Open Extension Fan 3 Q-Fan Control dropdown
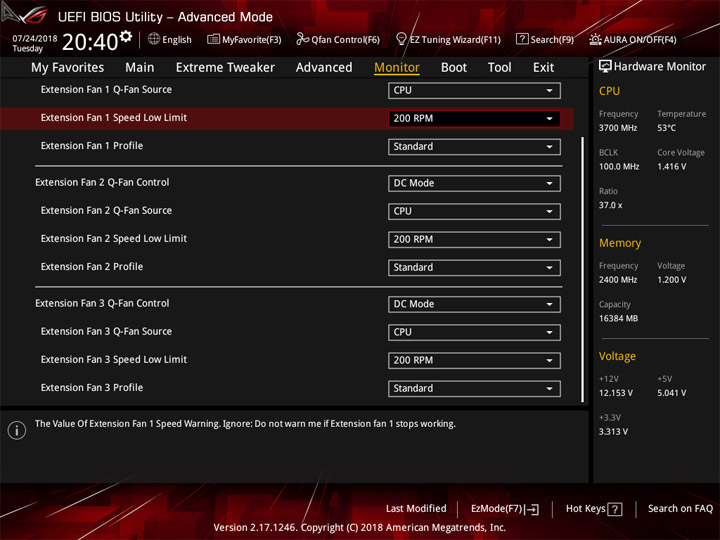 click(474, 304)
